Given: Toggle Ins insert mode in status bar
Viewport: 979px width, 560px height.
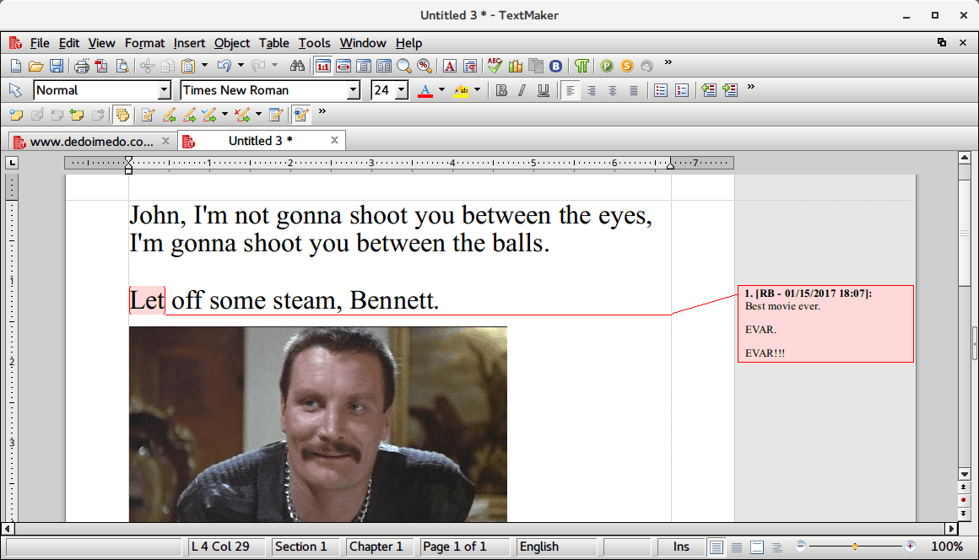Looking at the screenshot, I should coord(681,547).
